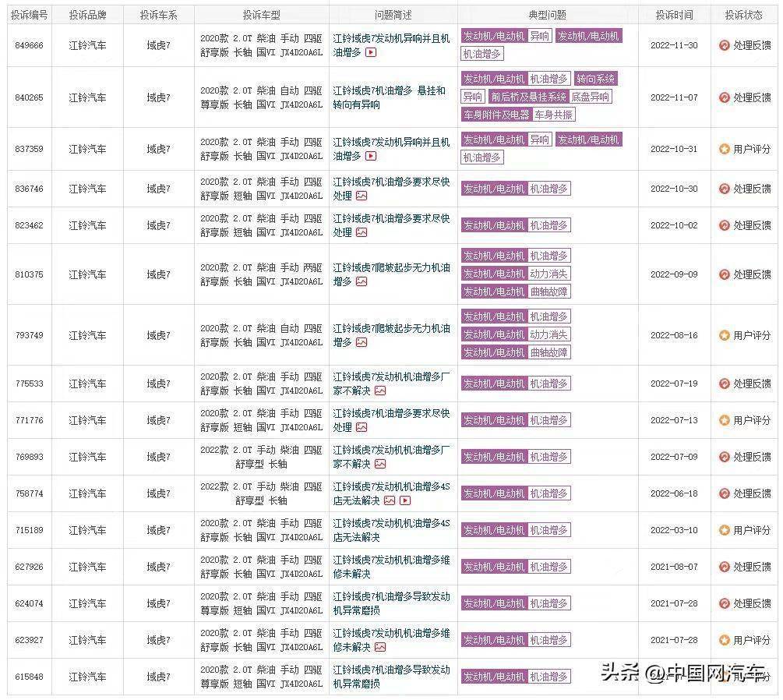Click 用户评分 star icon for complaint 793749
The image size is (783, 700).
tap(724, 335)
